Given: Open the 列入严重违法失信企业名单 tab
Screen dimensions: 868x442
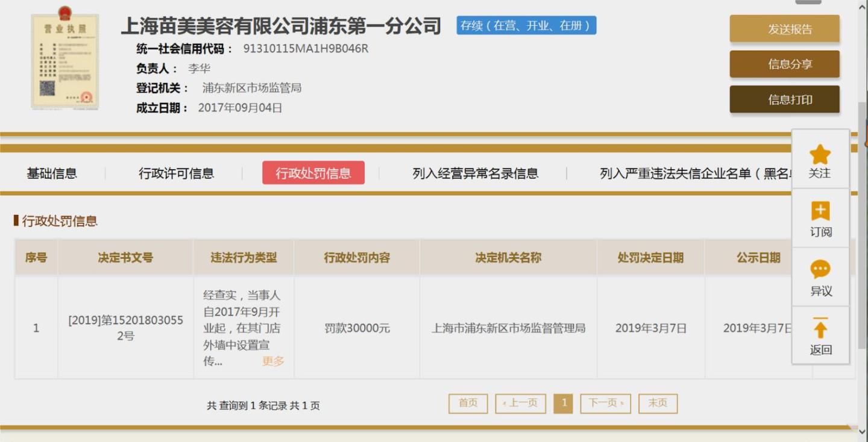Looking at the screenshot, I should [694, 173].
